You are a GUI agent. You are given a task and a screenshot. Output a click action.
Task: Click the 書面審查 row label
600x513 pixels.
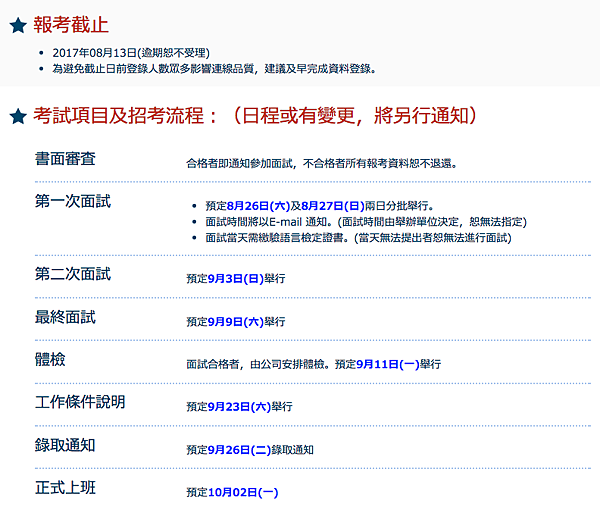(x=65, y=159)
